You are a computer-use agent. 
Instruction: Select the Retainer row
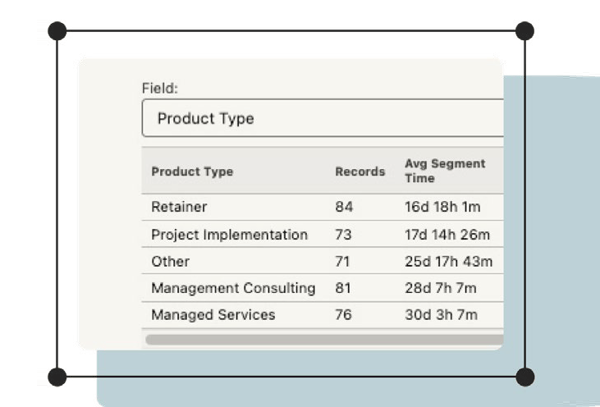[179, 208]
